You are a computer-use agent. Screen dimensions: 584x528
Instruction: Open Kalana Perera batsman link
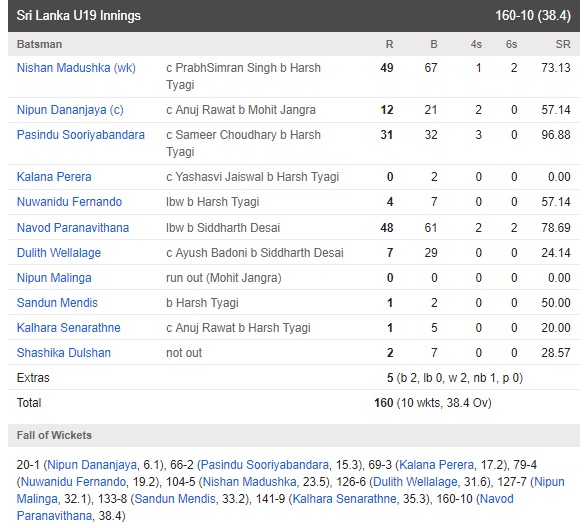pos(54,177)
